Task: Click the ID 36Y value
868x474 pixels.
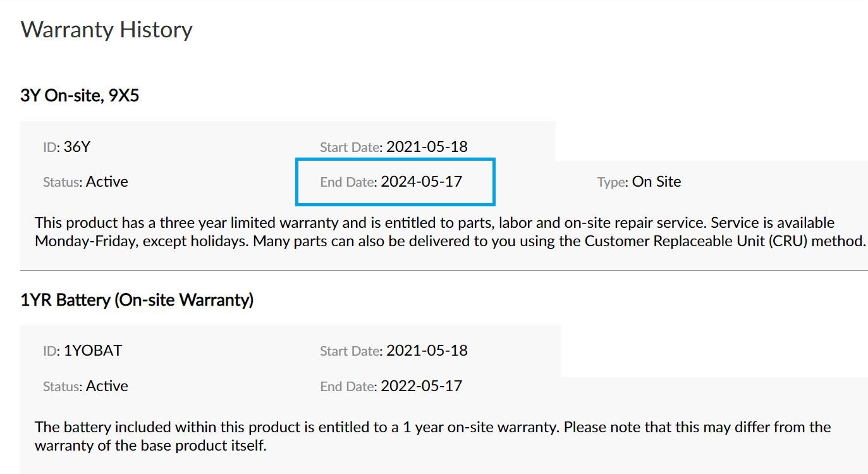Action: pyautogui.click(x=77, y=147)
